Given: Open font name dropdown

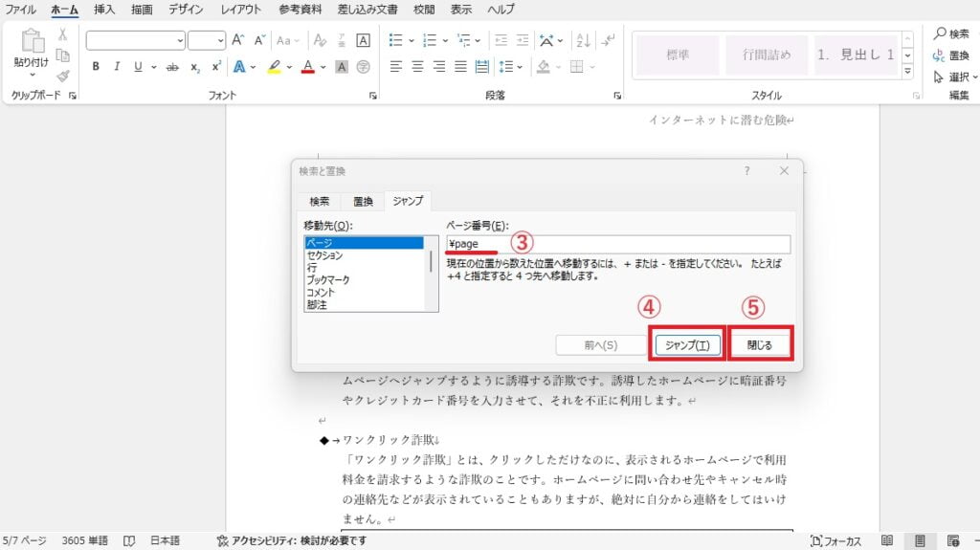Looking at the screenshot, I should tap(180, 40).
